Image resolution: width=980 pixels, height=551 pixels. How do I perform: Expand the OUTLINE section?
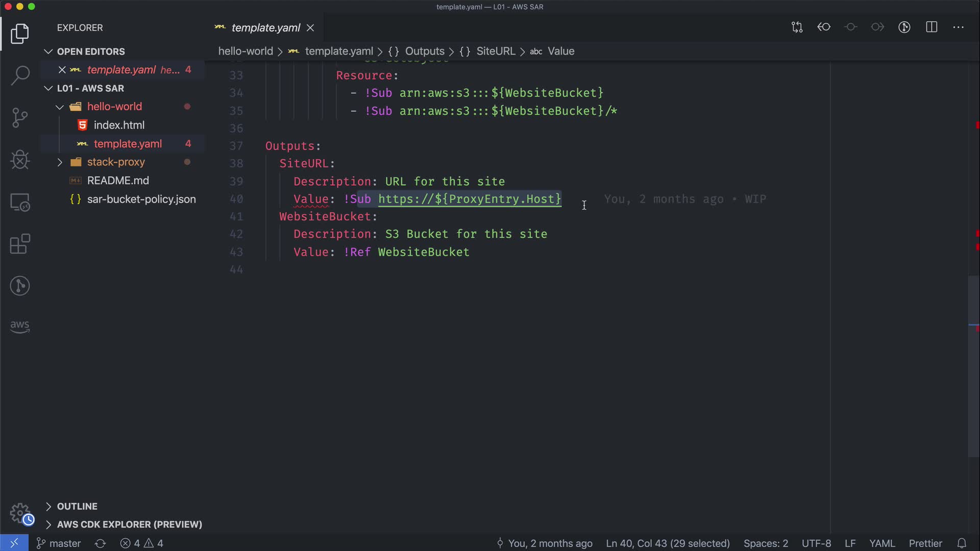77,506
